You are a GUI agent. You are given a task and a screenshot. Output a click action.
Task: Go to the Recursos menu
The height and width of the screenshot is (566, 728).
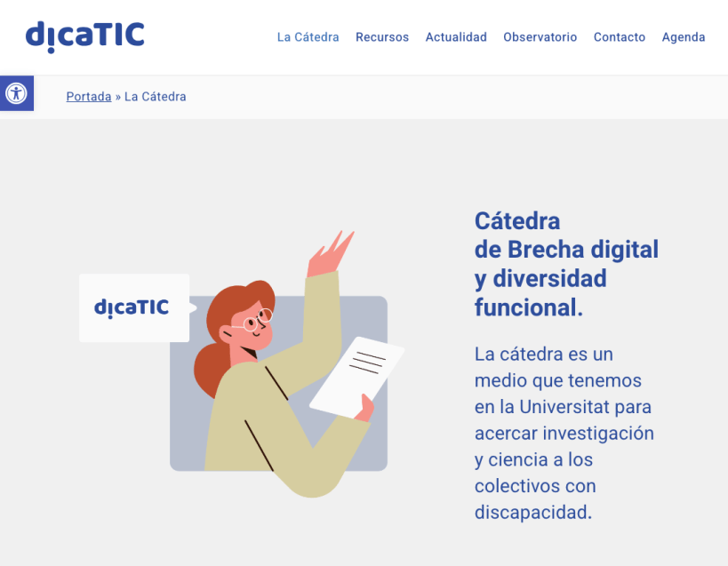click(x=382, y=37)
